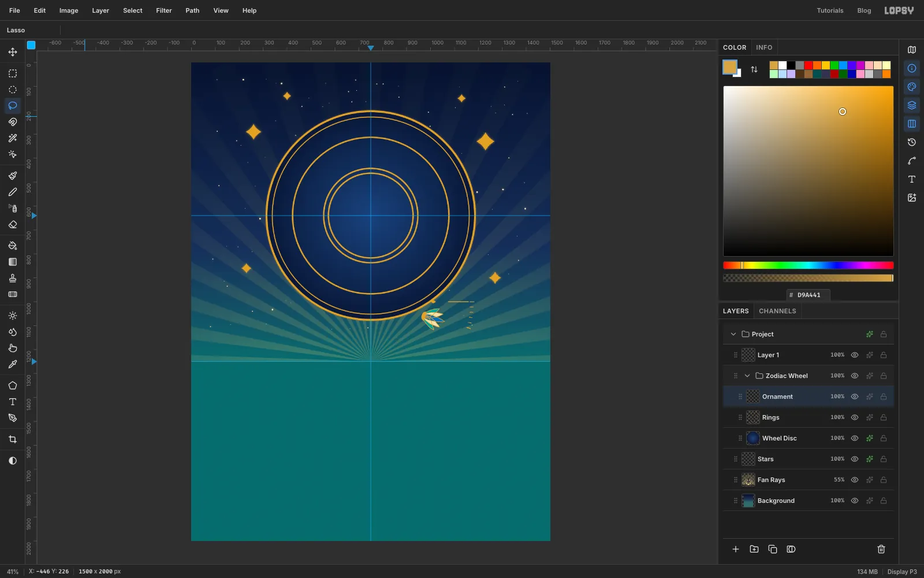Select the Text tool in left toolbar
924x578 pixels.
(13, 402)
